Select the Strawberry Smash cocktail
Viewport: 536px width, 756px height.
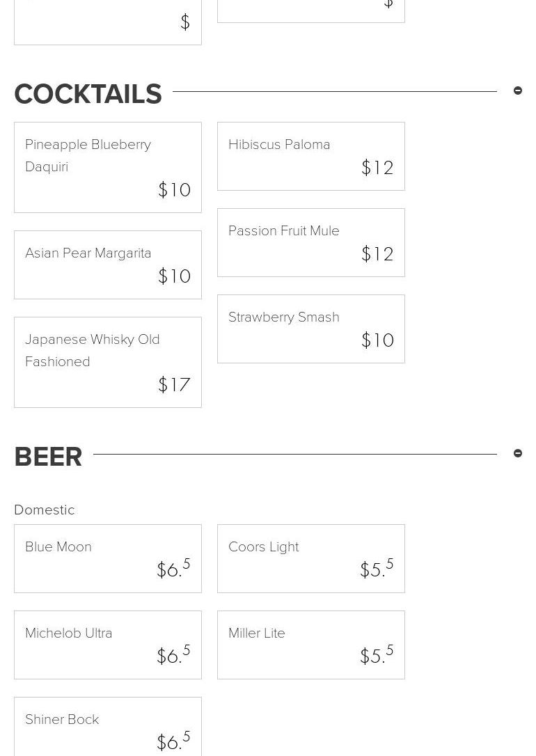tap(311, 329)
